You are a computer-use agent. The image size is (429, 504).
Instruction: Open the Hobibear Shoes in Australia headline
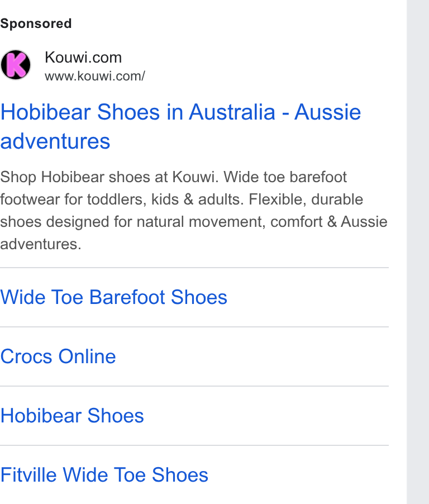[x=180, y=127]
